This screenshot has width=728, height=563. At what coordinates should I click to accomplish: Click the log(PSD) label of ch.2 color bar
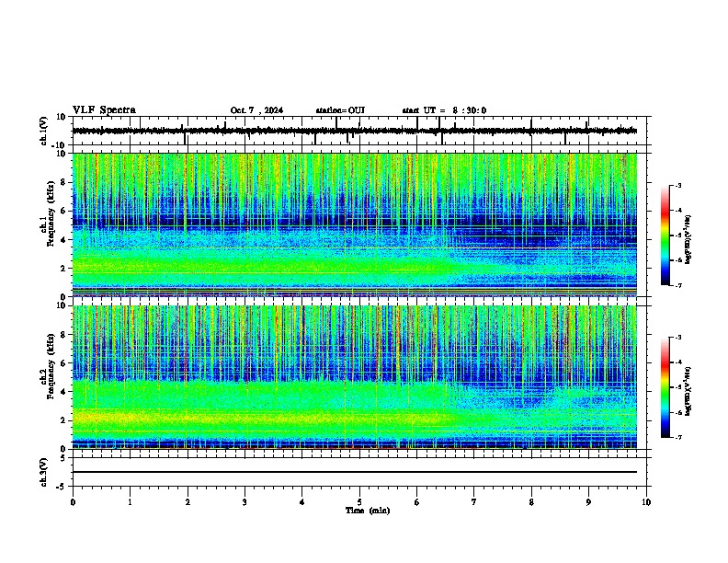[x=688, y=391]
